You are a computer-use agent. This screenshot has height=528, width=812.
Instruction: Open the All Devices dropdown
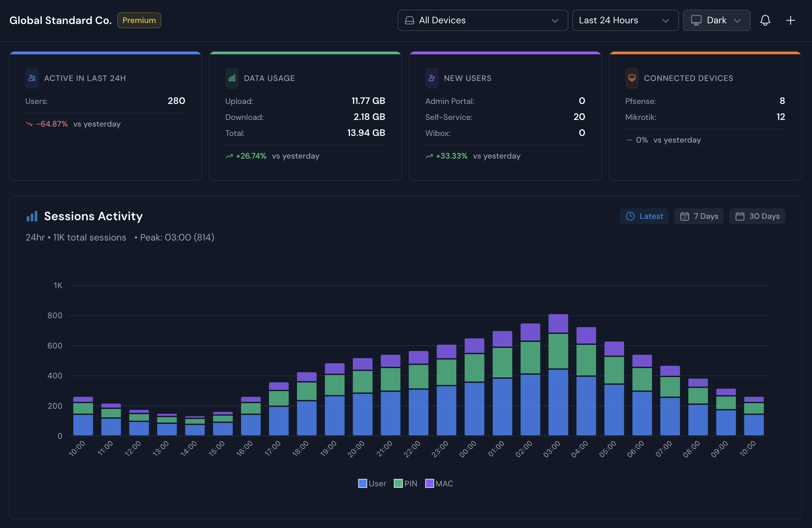coord(482,20)
